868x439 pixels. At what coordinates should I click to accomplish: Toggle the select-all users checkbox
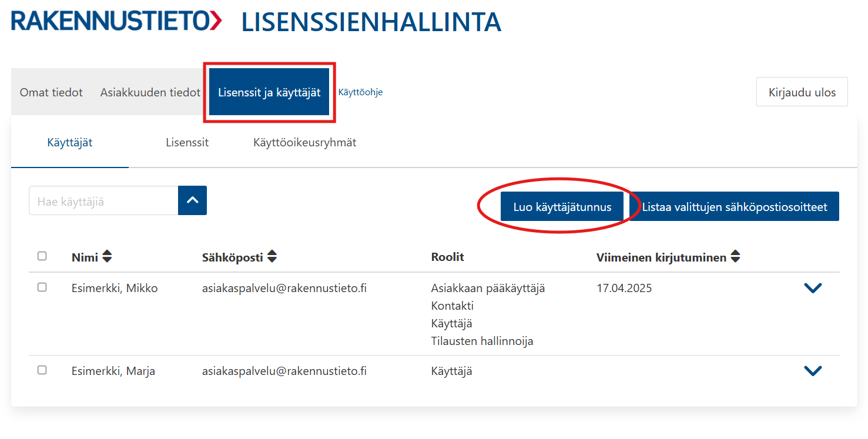[42, 256]
